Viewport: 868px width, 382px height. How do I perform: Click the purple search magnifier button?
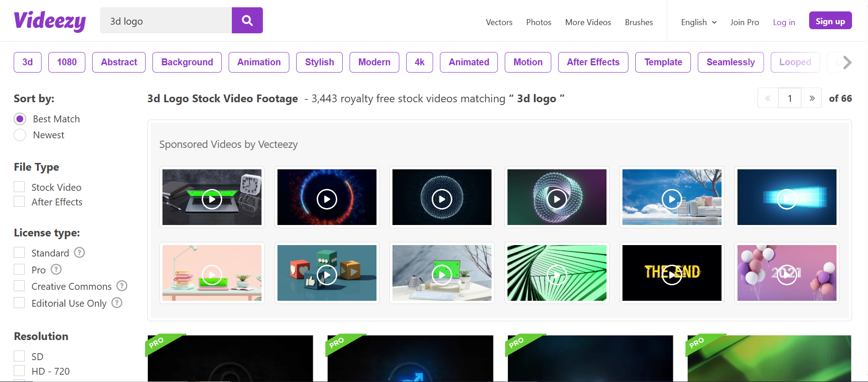tap(247, 21)
